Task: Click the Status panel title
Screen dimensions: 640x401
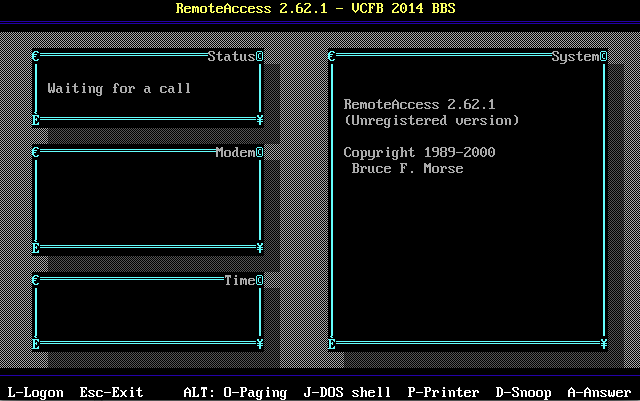Action: 231,56
